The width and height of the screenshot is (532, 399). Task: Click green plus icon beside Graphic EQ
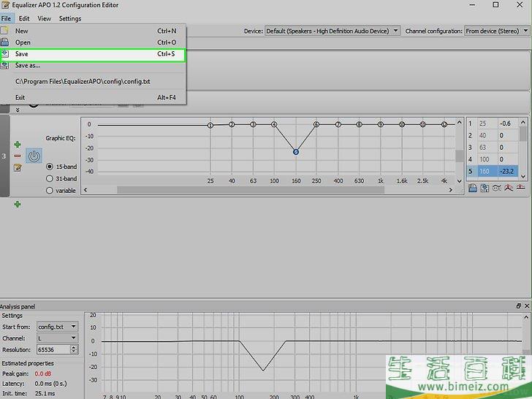coord(17,145)
